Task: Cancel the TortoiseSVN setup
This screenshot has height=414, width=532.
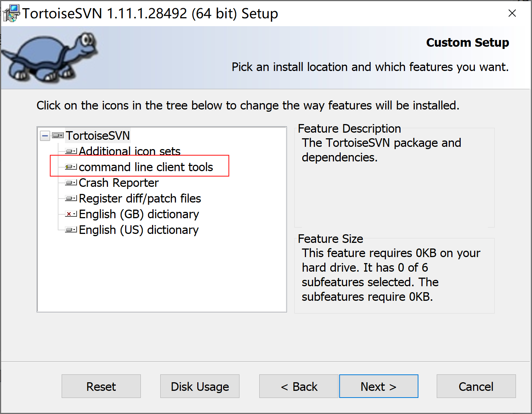Action: coord(476,386)
